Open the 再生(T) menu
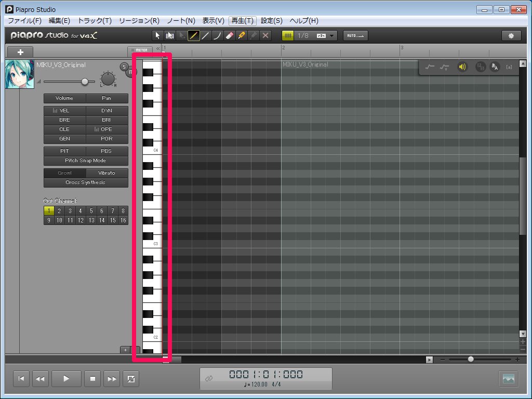This screenshot has height=399, width=532. [x=242, y=21]
